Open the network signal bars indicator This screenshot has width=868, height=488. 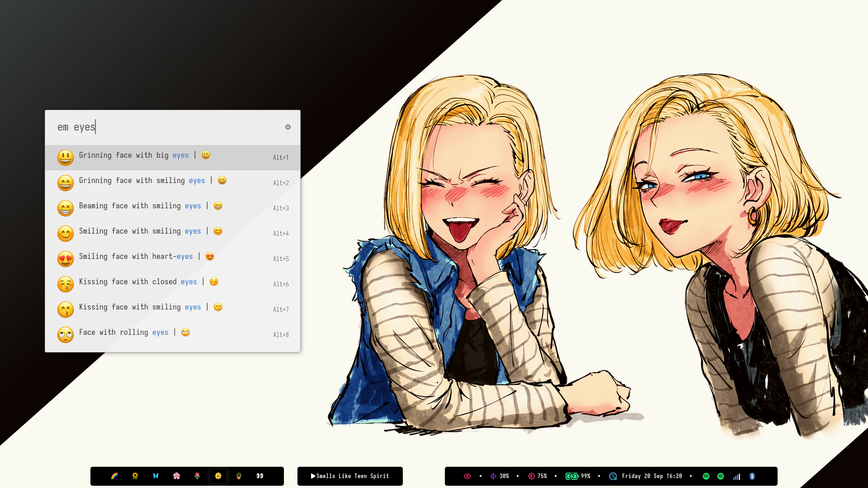[736, 476]
